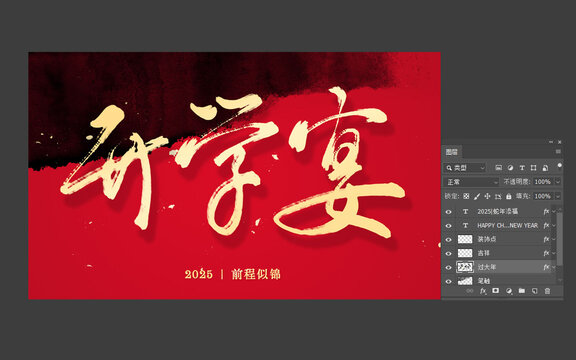Lock image pixels brush icon

click(477, 196)
